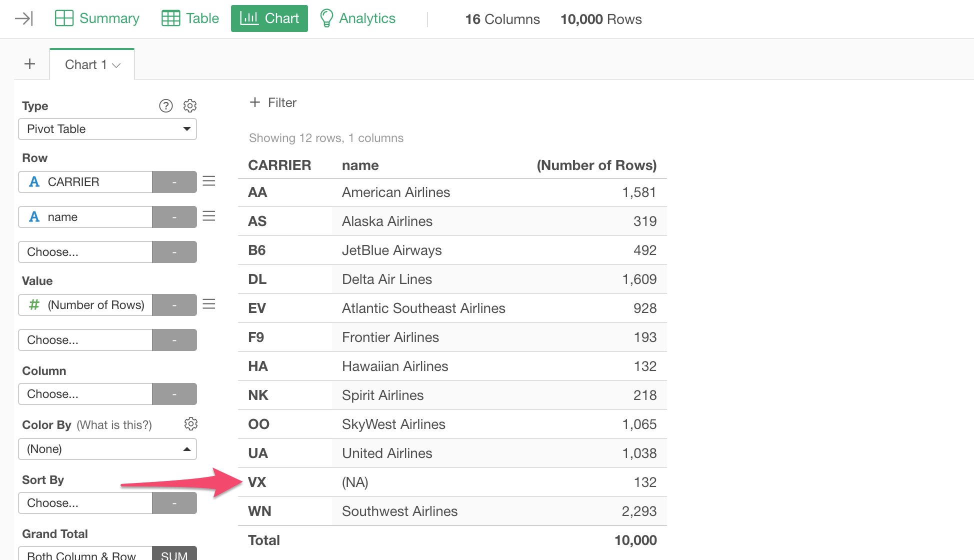
Task: Add a new chart with plus icon
Action: point(30,64)
